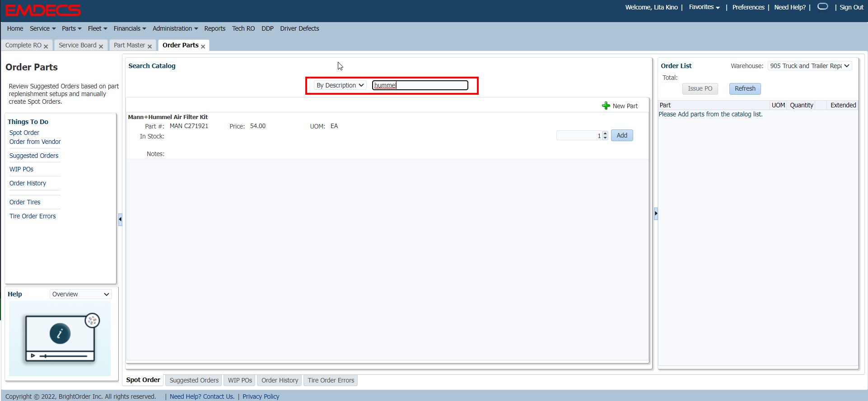Open the Warehouse dropdown
868x401 pixels.
(809, 66)
